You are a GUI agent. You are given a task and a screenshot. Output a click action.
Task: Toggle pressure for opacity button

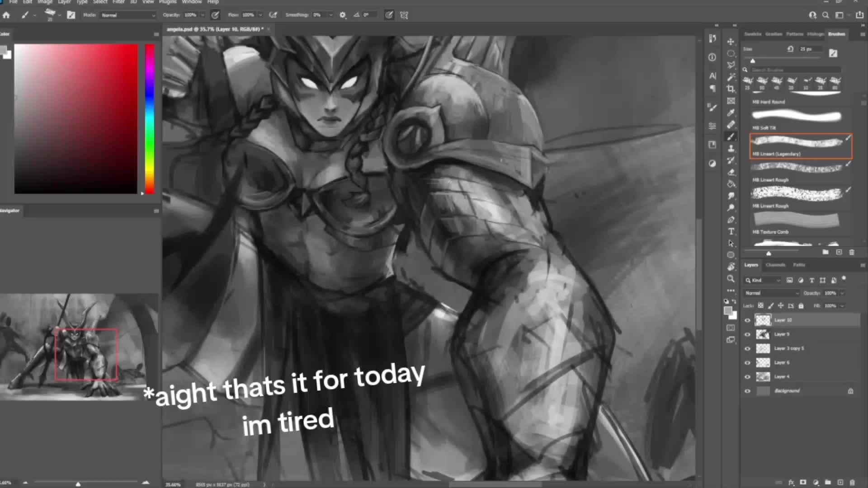[x=215, y=15]
